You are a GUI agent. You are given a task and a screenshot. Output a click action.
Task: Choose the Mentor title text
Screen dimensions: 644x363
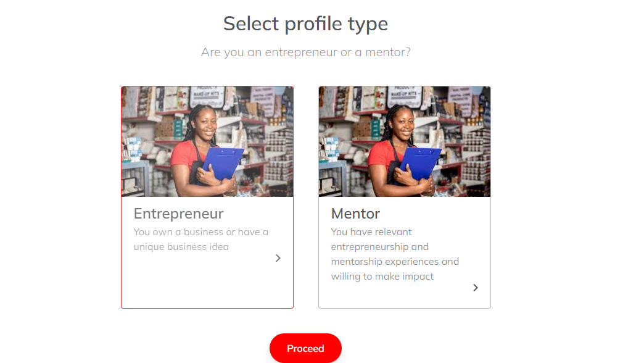click(356, 214)
